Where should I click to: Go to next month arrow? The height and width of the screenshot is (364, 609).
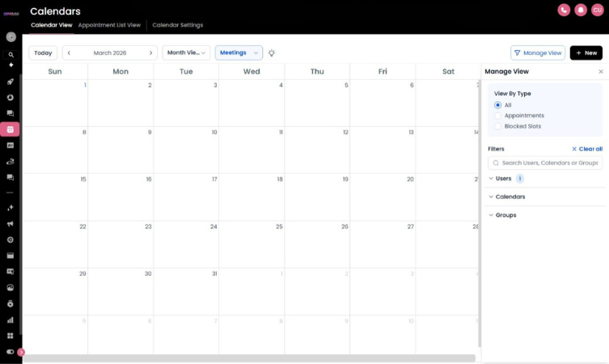coord(150,53)
